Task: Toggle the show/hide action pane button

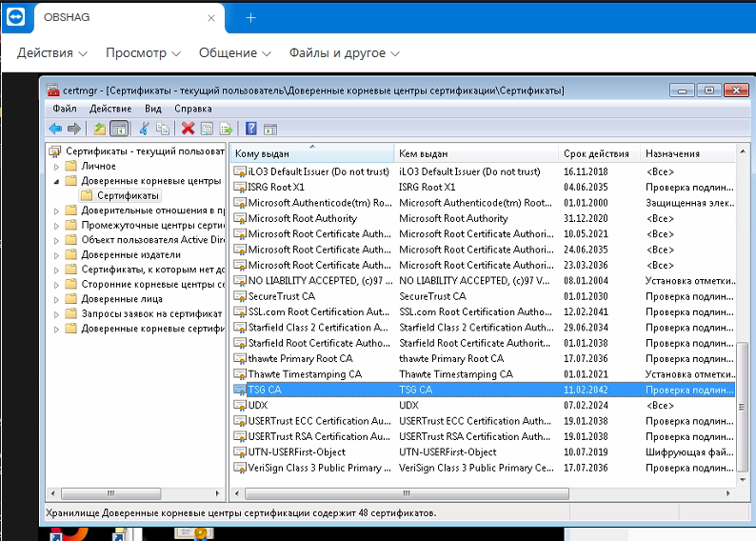Action: click(x=270, y=129)
